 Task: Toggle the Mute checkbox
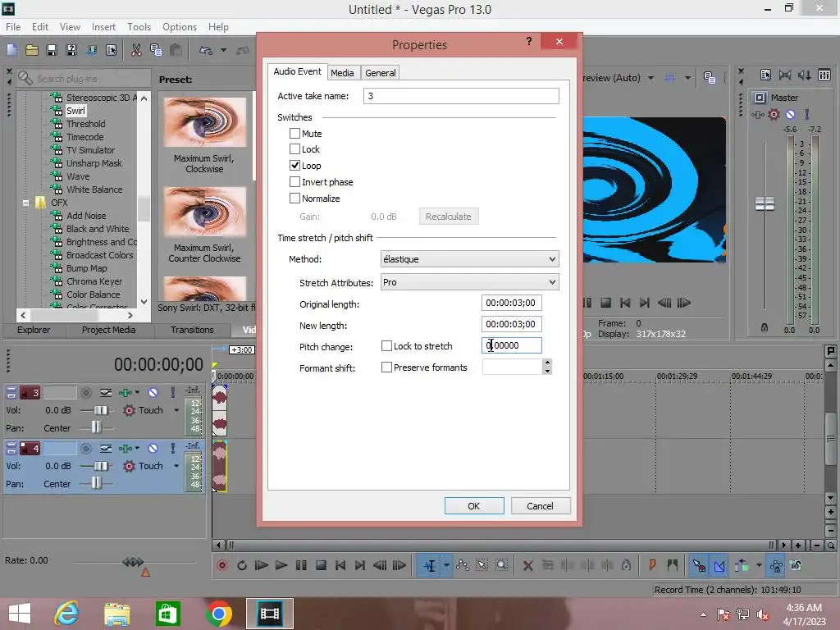(294, 134)
